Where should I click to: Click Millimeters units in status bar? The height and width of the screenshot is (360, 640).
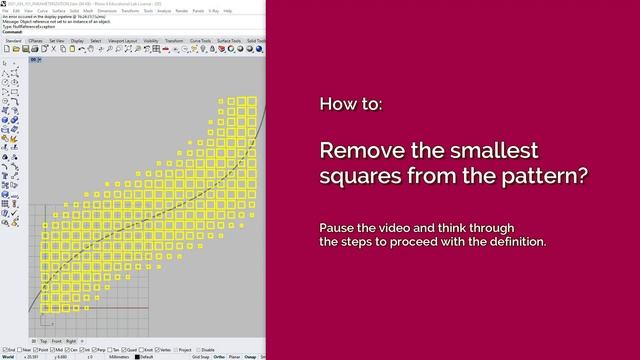pyautogui.click(x=119, y=357)
